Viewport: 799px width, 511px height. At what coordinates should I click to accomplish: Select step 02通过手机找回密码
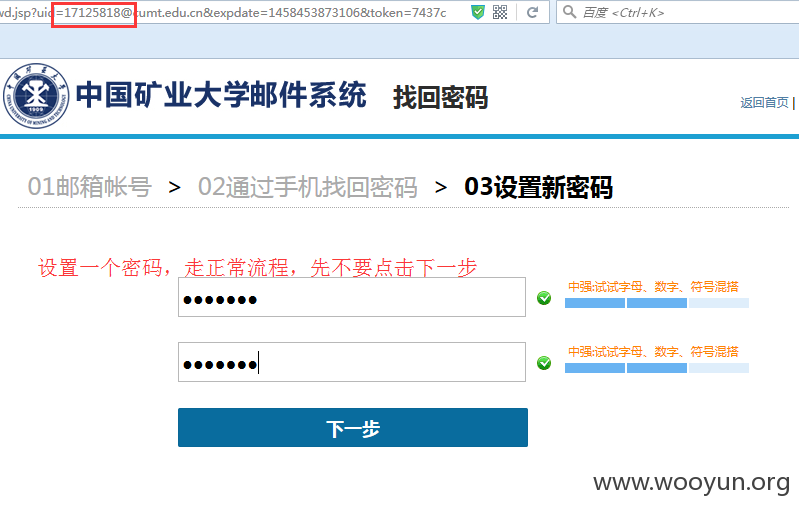pos(308,187)
